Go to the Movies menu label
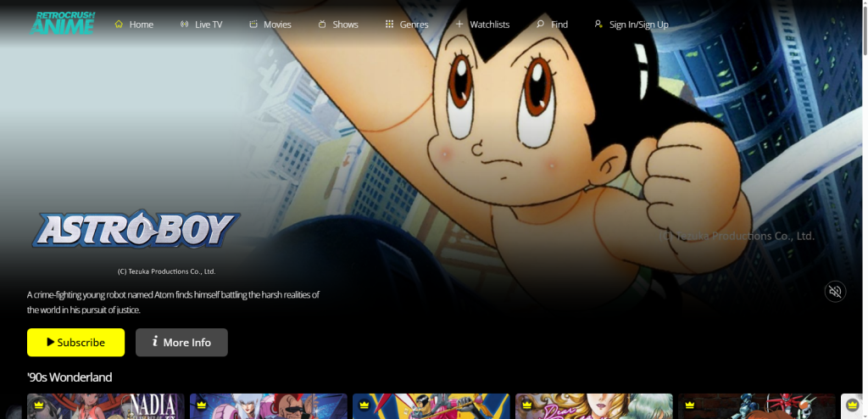868x419 pixels. (277, 25)
